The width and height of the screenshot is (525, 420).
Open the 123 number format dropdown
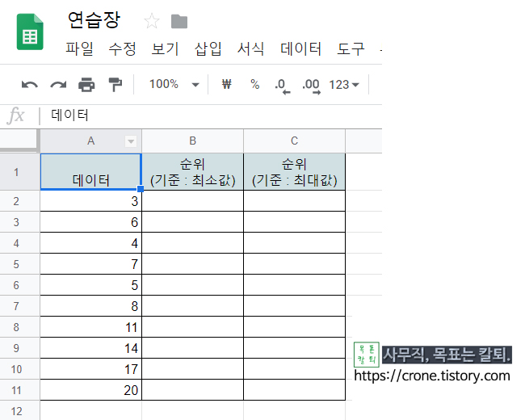pyautogui.click(x=344, y=85)
